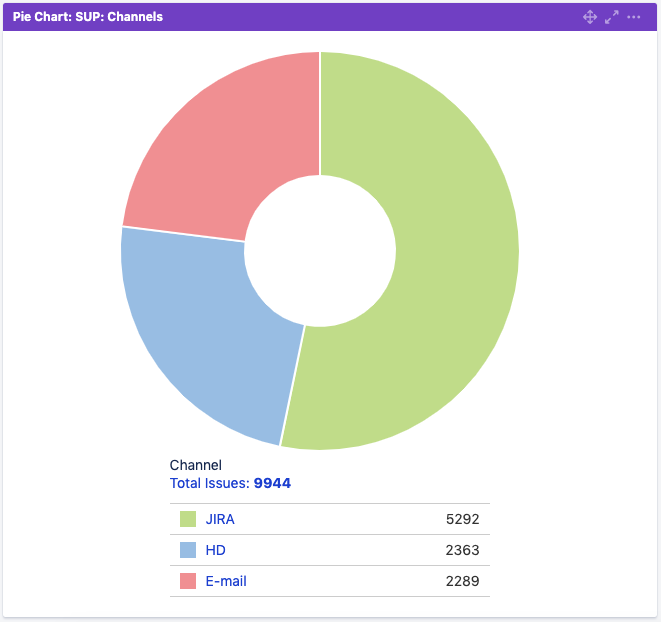Click the 9944 total issues number

point(272,483)
